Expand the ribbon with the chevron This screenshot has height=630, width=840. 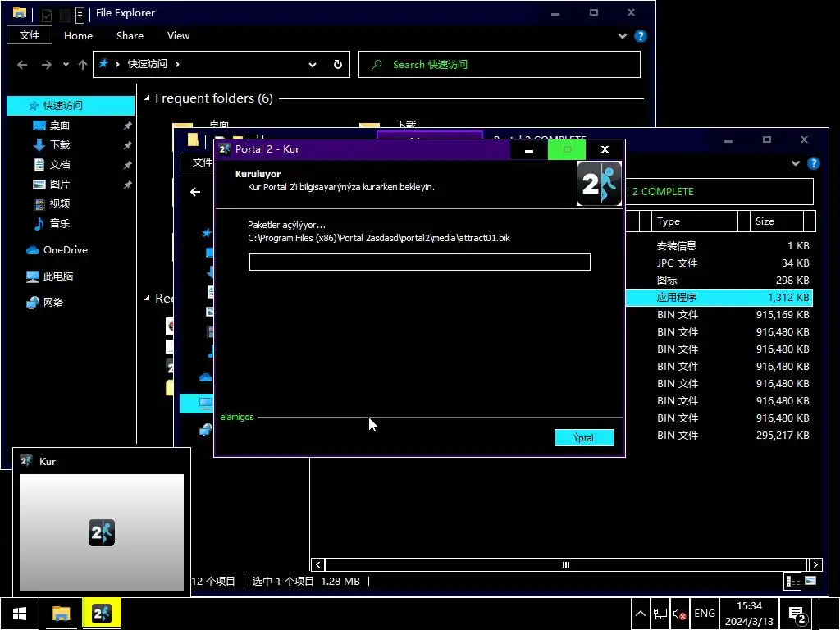click(x=623, y=36)
